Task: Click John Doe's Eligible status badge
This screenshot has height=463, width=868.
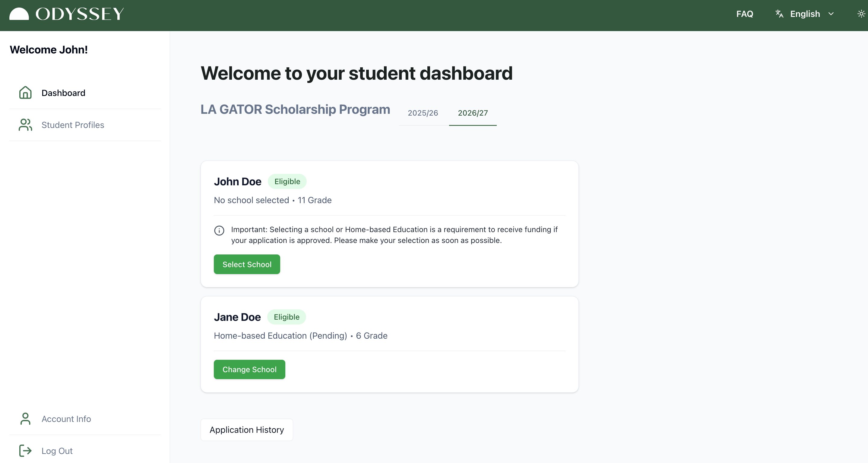Action: click(x=287, y=181)
